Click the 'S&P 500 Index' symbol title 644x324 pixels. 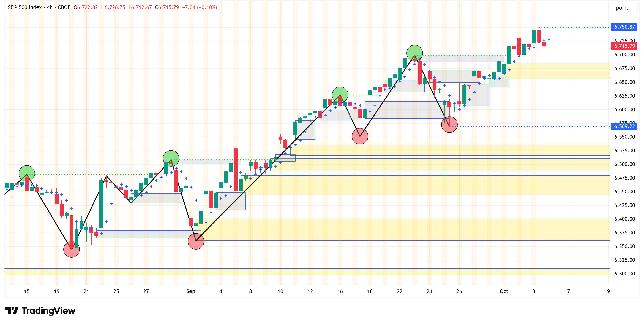[x=24, y=7]
